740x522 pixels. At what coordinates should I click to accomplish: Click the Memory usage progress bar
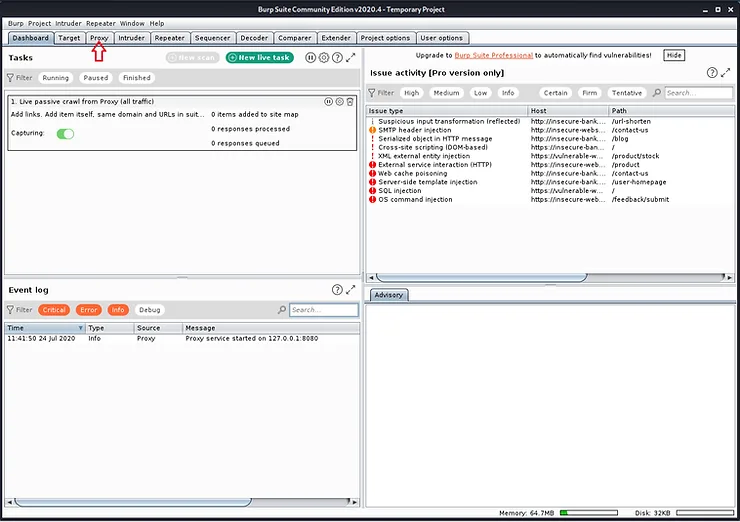click(x=589, y=513)
